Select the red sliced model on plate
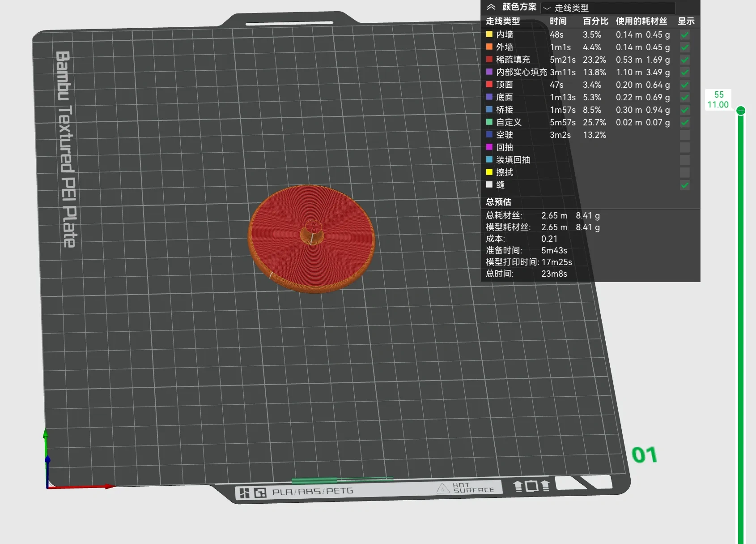This screenshot has height=544, width=756. point(311,239)
